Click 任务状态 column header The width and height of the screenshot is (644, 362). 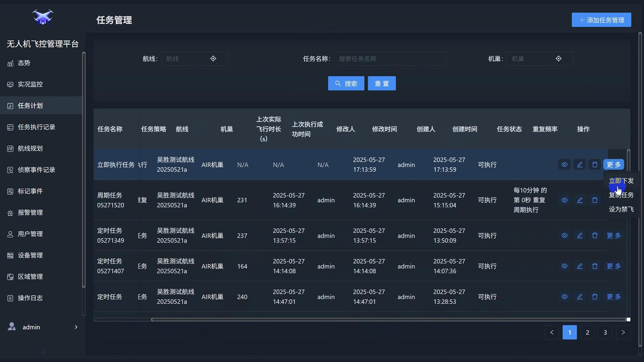(509, 129)
